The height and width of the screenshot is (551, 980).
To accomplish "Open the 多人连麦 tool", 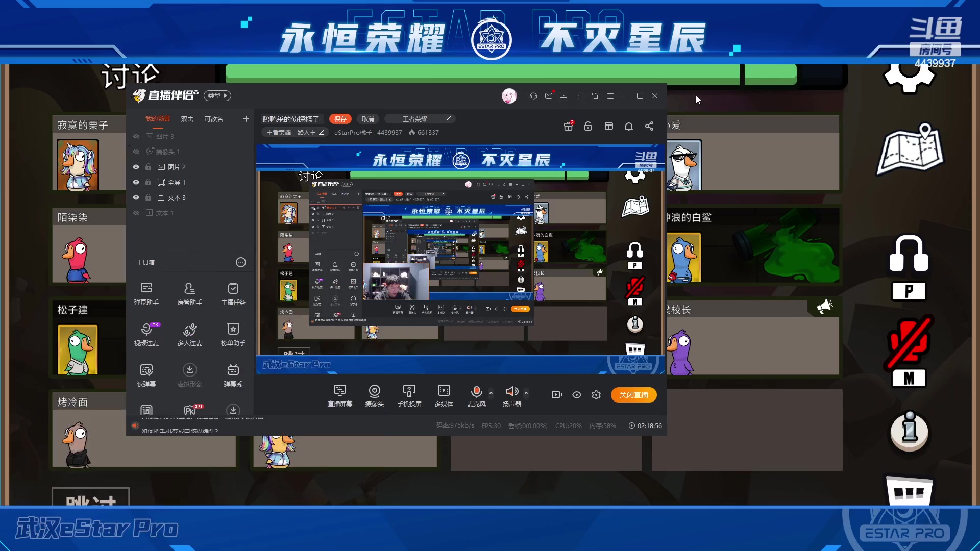I will 189,335.
